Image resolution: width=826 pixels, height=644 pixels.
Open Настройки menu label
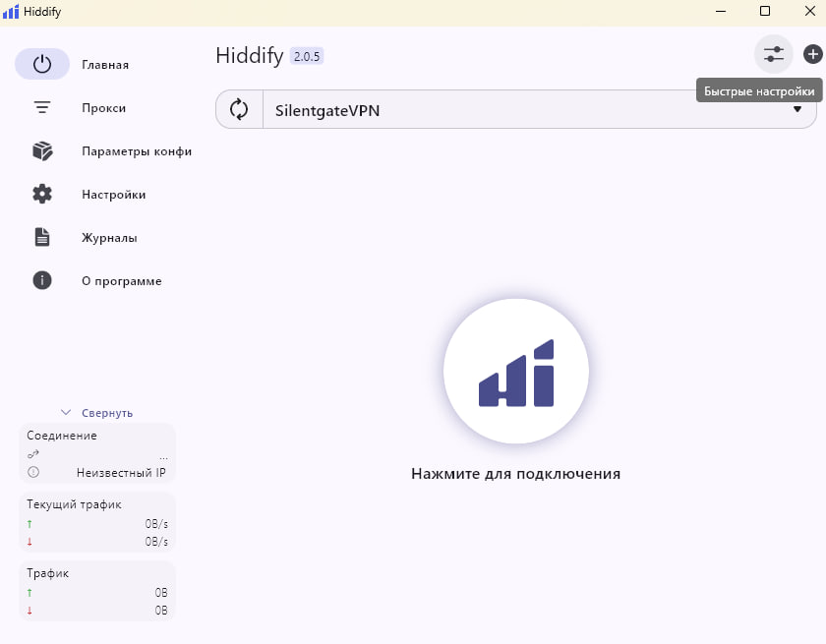coord(114,195)
